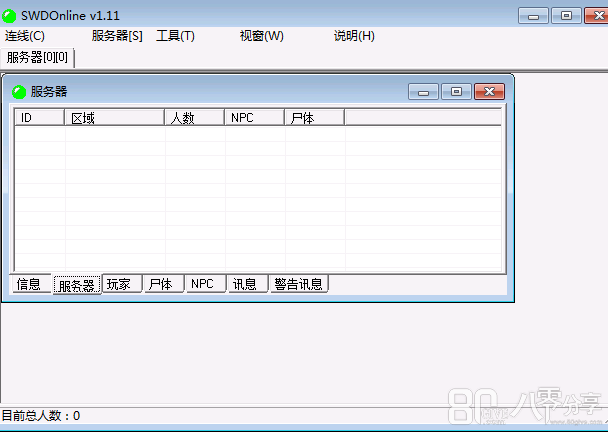The height and width of the screenshot is (432, 608).
Task: Switch to the 尸体 bottom tab
Action: click(164, 284)
